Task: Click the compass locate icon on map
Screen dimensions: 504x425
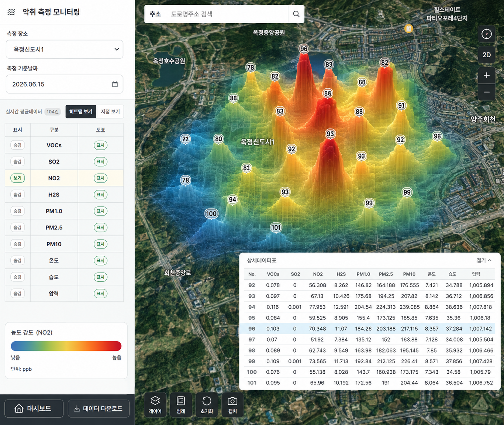Action: (x=486, y=34)
